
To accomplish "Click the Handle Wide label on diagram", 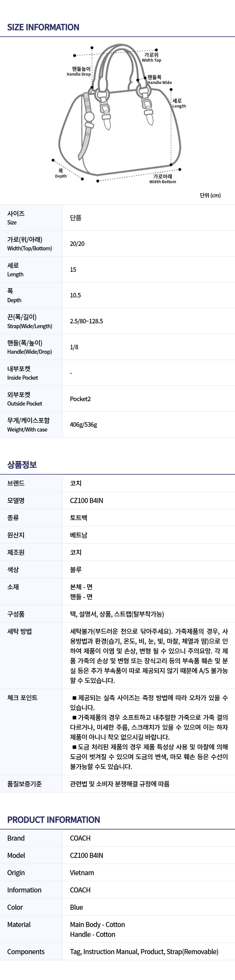I will point(159,80).
